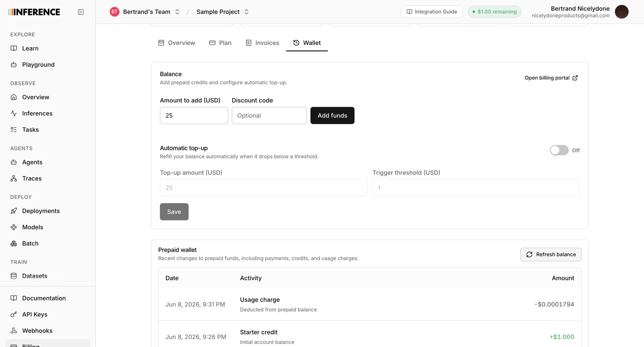644x347 pixels.
Task: Click the Activity column header
Action: [251, 278]
